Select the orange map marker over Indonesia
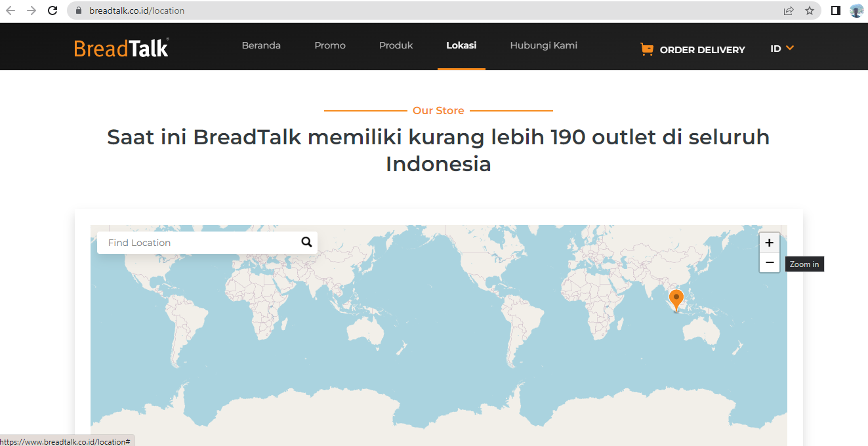 click(676, 300)
